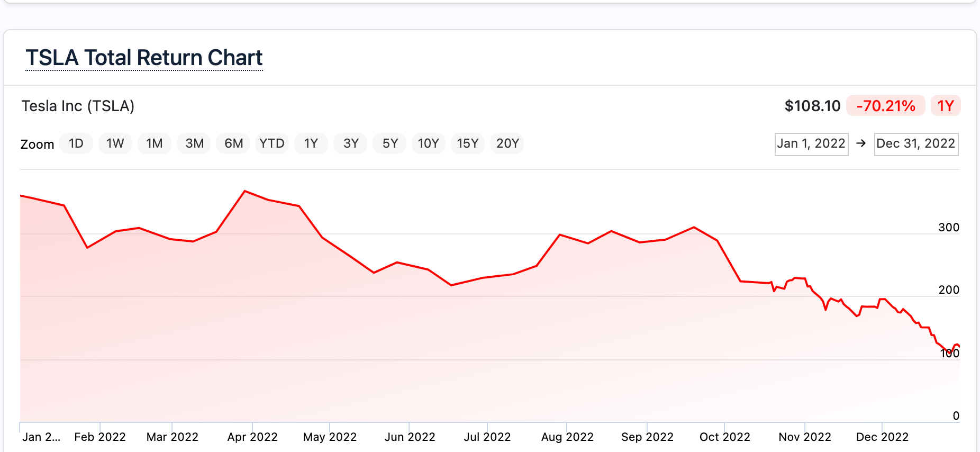Click the Oct 2022 axis label
980x452 pixels.
[725, 437]
